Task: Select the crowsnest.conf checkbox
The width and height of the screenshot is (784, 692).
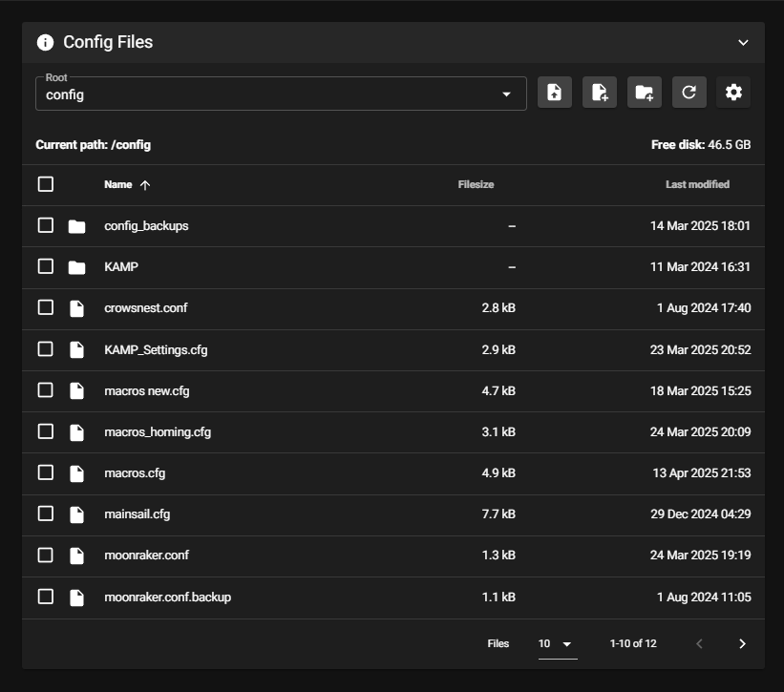Action: [x=46, y=307]
